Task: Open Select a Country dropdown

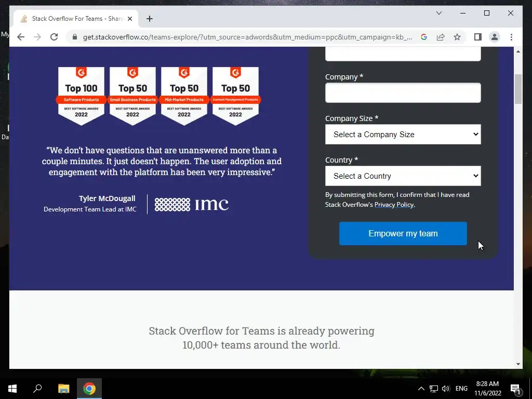Action: [403, 176]
